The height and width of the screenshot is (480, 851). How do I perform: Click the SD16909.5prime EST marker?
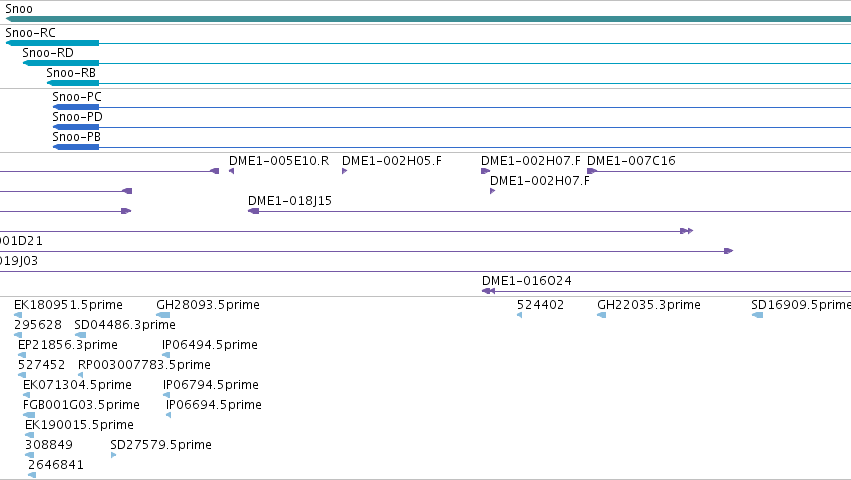pyautogui.click(x=758, y=315)
